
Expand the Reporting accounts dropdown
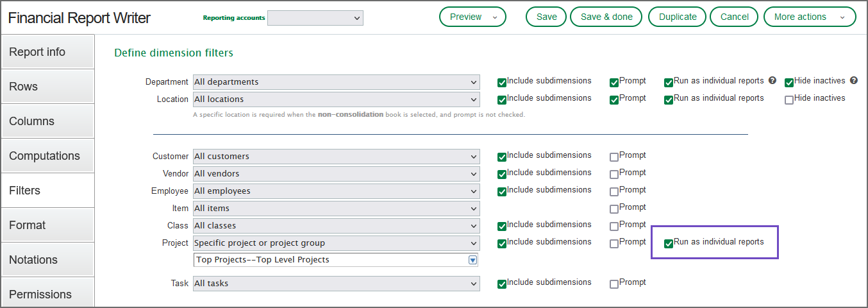click(x=315, y=19)
